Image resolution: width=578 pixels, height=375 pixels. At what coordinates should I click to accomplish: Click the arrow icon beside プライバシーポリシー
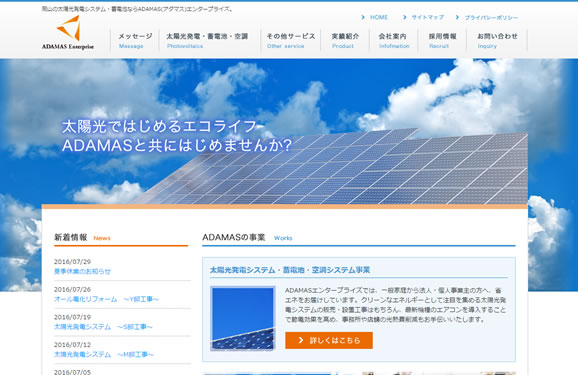point(457,17)
